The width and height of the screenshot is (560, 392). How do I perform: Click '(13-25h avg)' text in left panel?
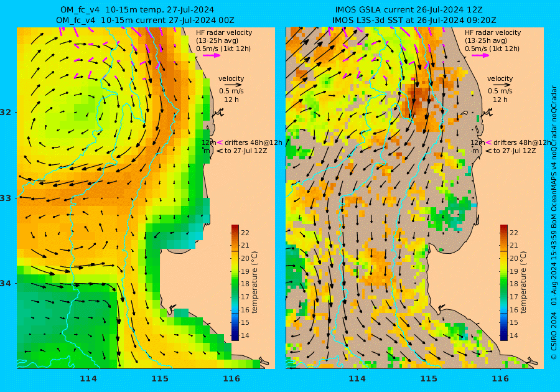pyautogui.click(x=217, y=40)
